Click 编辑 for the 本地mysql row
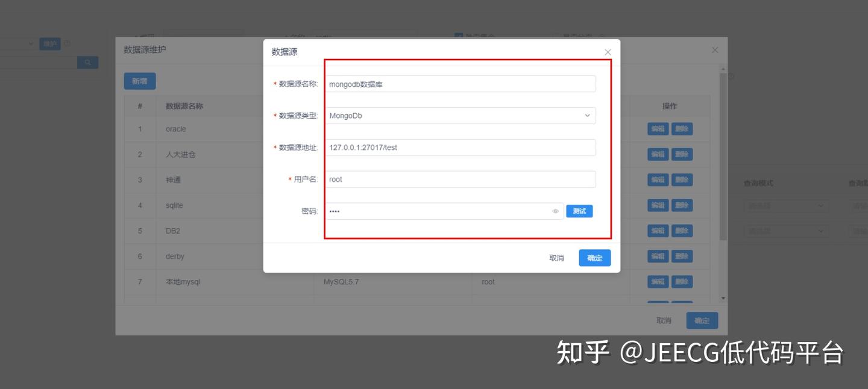 pos(658,282)
